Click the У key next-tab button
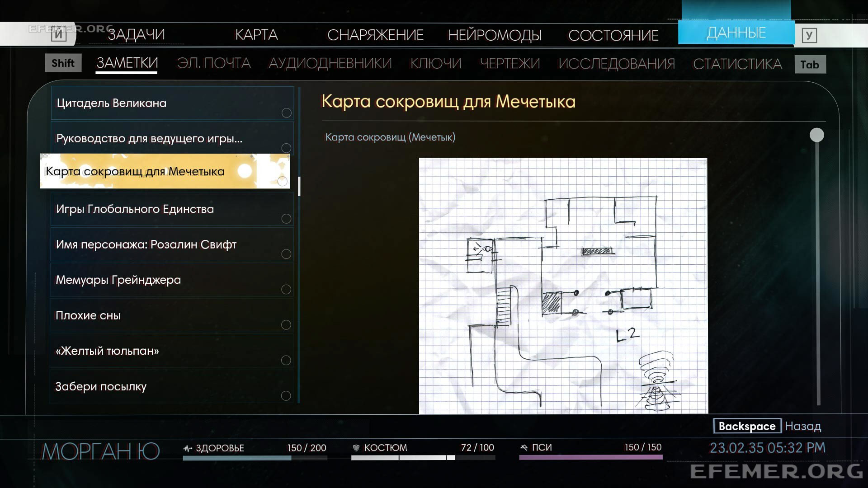 pyautogui.click(x=809, y=35)
